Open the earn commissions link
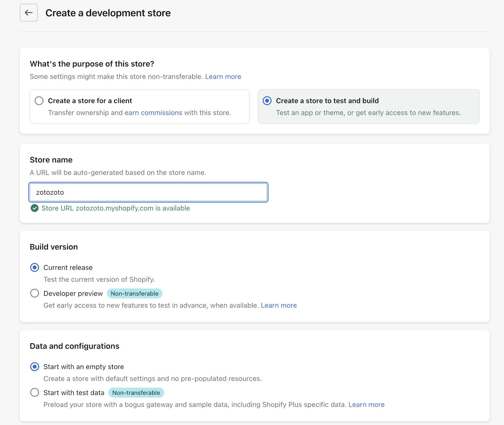Viewport: 504px width, 425px height. tap(153, 113)
